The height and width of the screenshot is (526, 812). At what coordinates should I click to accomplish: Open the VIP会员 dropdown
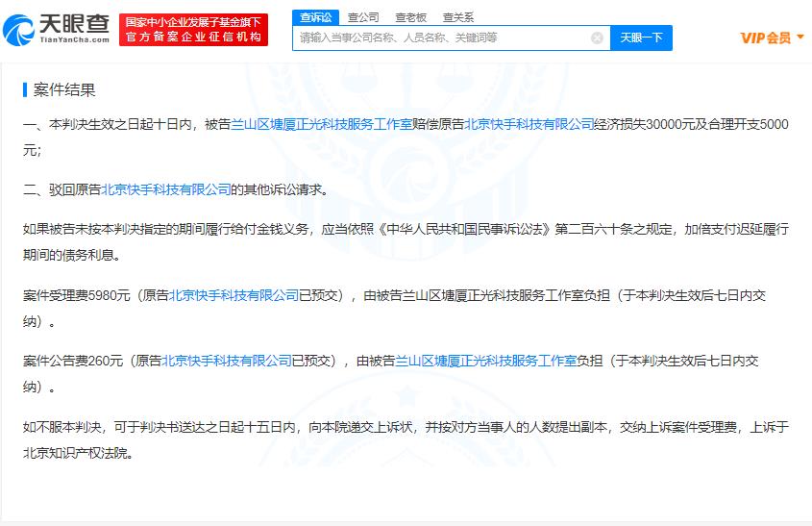pos(772,38)
